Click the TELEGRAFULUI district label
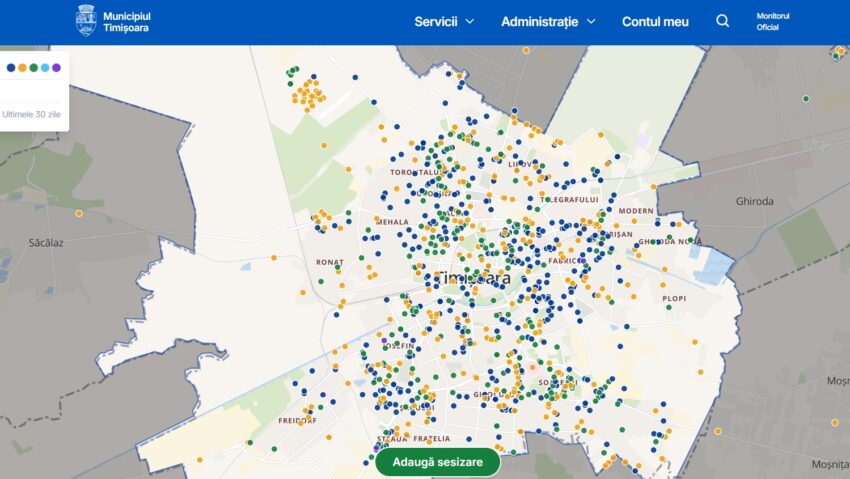Viewport: 850px width, 479px height. tap(569, 199)
